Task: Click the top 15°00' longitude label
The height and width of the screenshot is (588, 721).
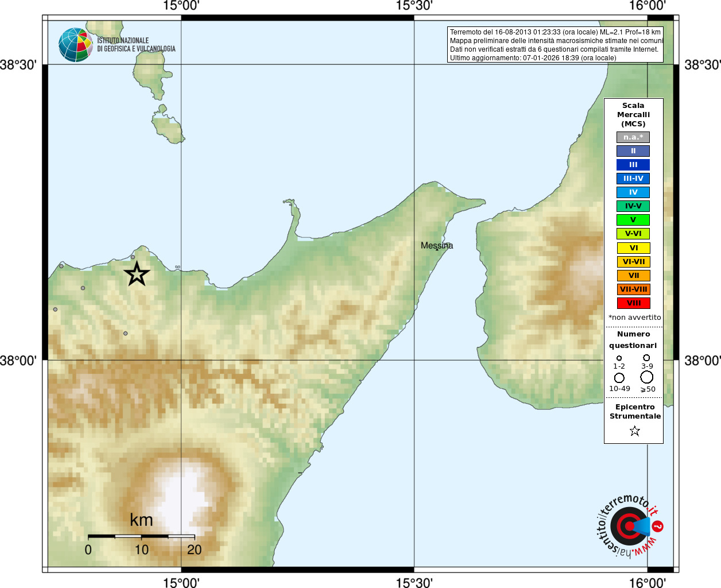Action: (181, 6)
